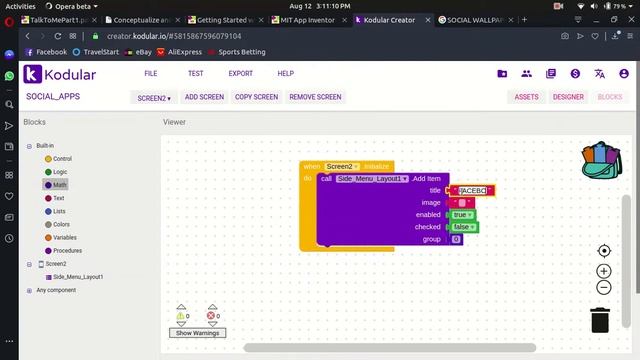Open browser downloads icon
This screenshot has height=360, width=640.
(x=615, y=36)
